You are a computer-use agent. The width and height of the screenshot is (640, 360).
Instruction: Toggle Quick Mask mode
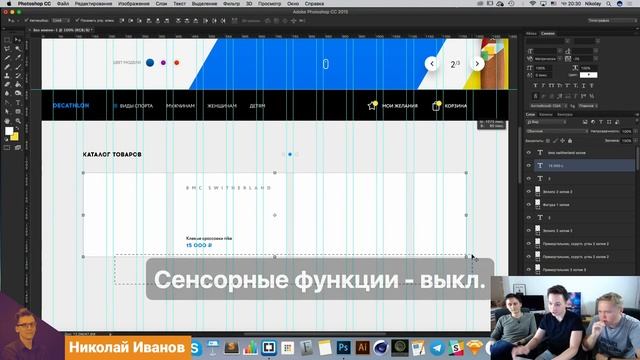click(x=7, y=147)
